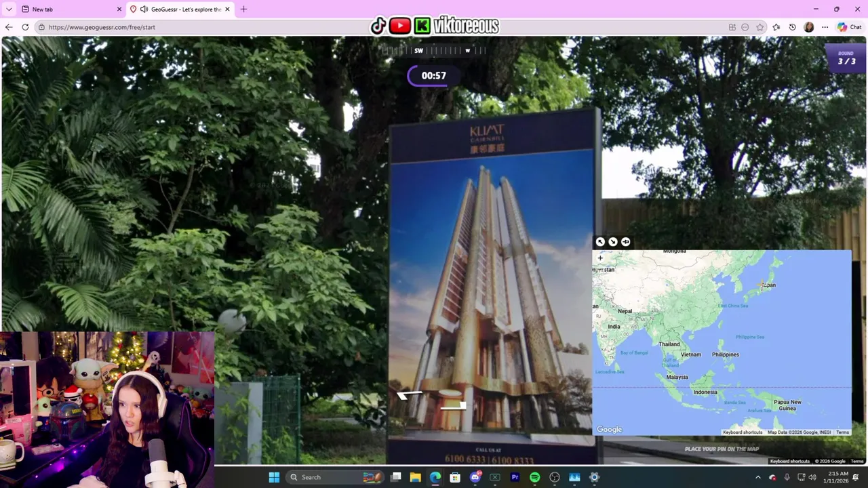868x488 pixels.
Task: Open Street View Terms link at bottom right
Action: tap(856, 462)
